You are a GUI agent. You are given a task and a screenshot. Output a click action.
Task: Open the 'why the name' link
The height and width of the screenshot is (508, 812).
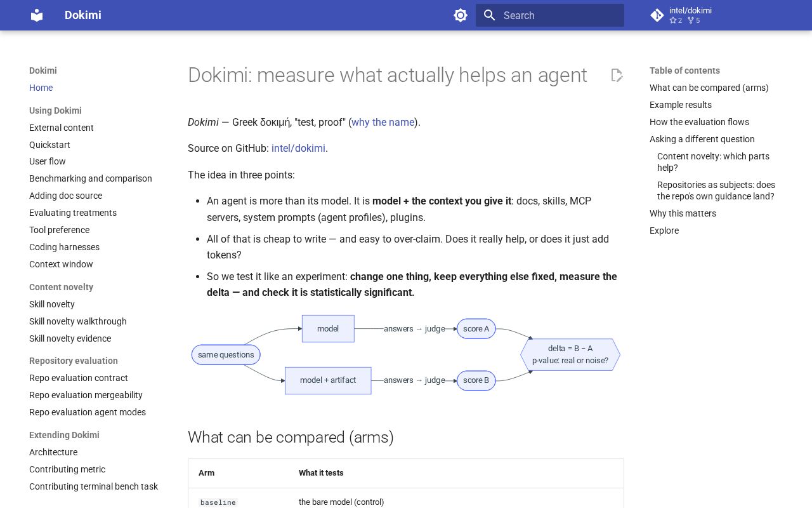tap(383, 122)
